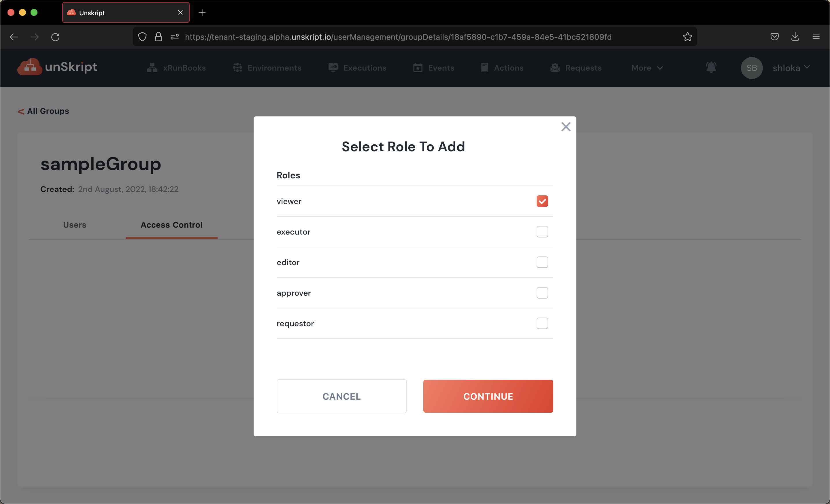Open Actions in the navigation bar
830x504 pixels.
[x=502, y=68]
